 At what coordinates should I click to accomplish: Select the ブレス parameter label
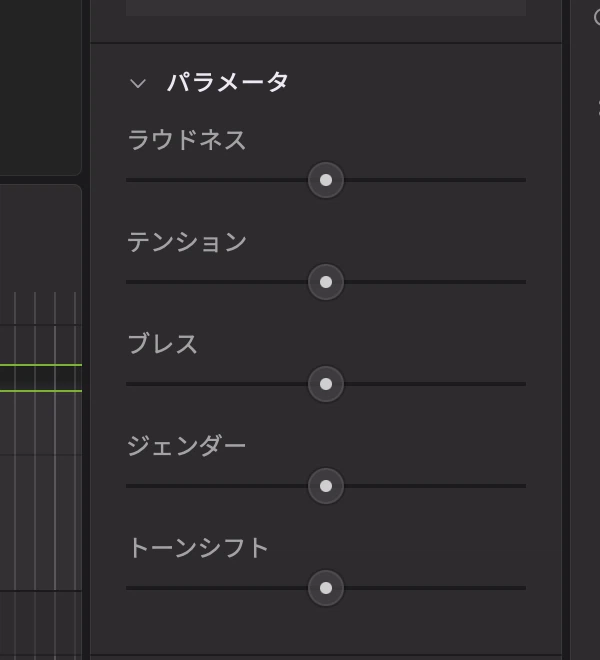[163, 344]
